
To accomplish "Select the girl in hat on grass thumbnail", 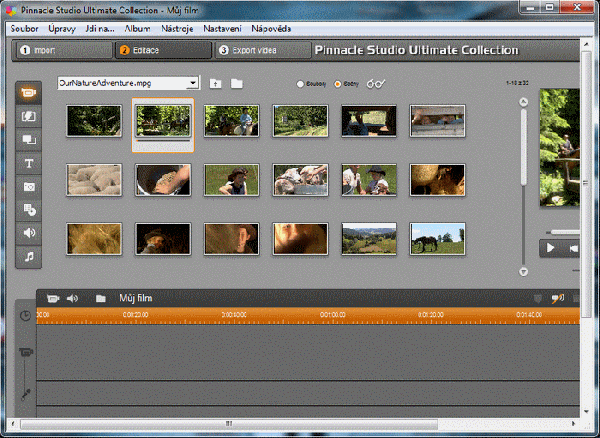I will point(232,180).
